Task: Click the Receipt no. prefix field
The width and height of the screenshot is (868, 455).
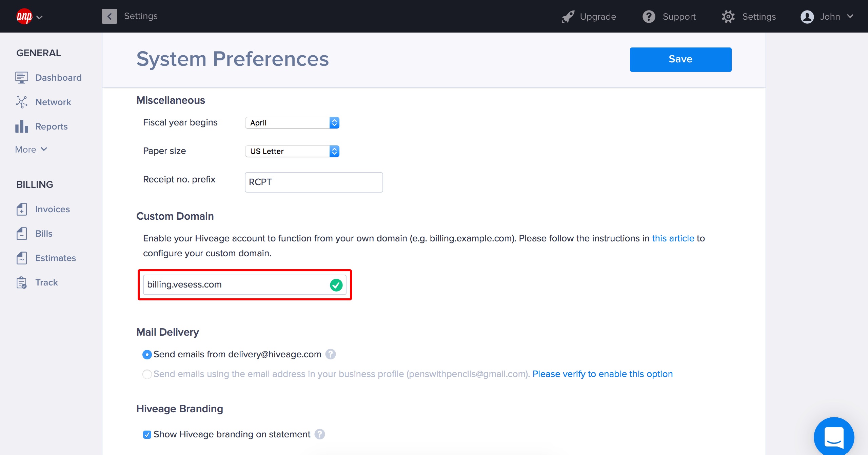Action: (x=314, y=182)
